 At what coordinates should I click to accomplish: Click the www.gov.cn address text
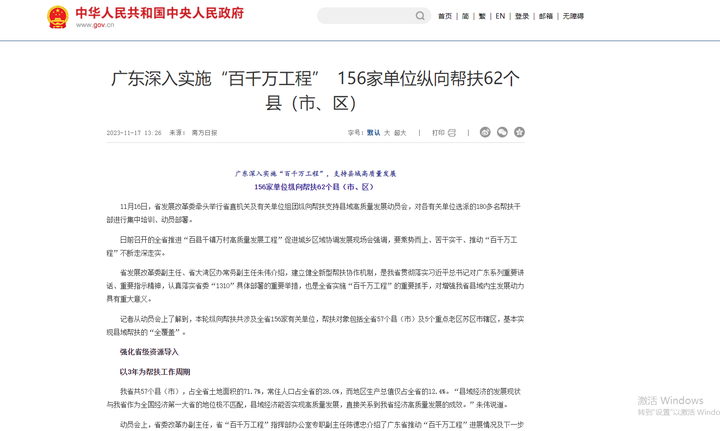95,25
